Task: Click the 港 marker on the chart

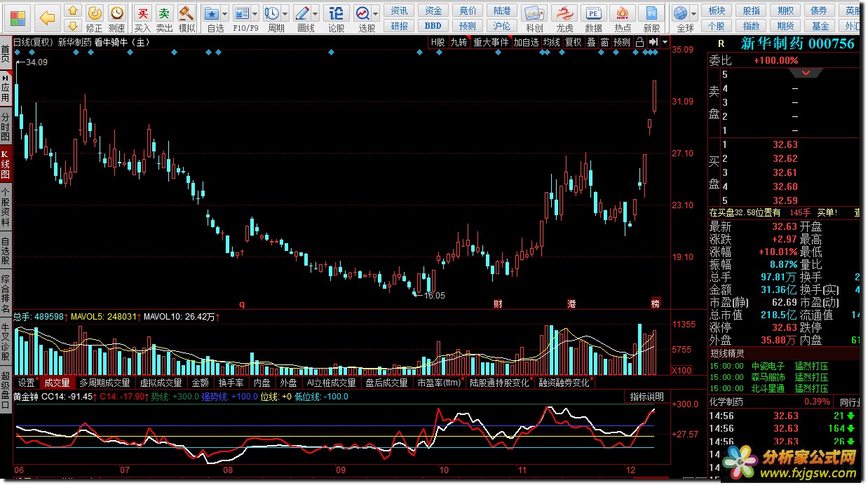Action: point(571,304)
